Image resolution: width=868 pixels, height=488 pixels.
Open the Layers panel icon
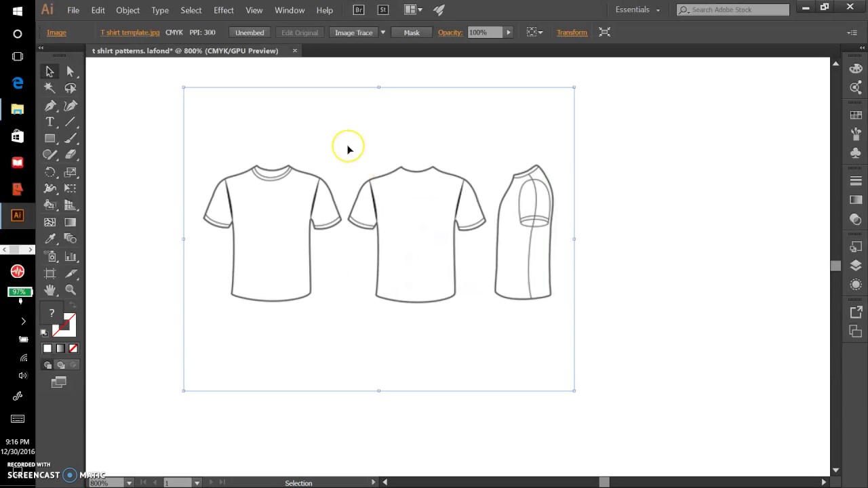tap(856, 266)
